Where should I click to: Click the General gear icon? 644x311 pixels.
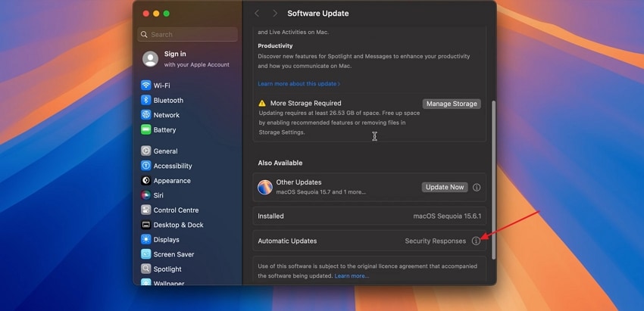click(x=145, y=151)
